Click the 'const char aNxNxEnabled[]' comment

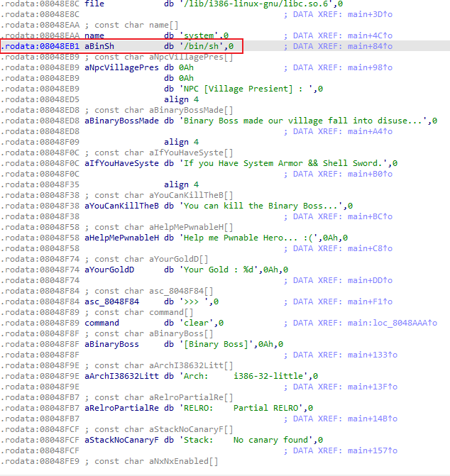click(156, 461)
